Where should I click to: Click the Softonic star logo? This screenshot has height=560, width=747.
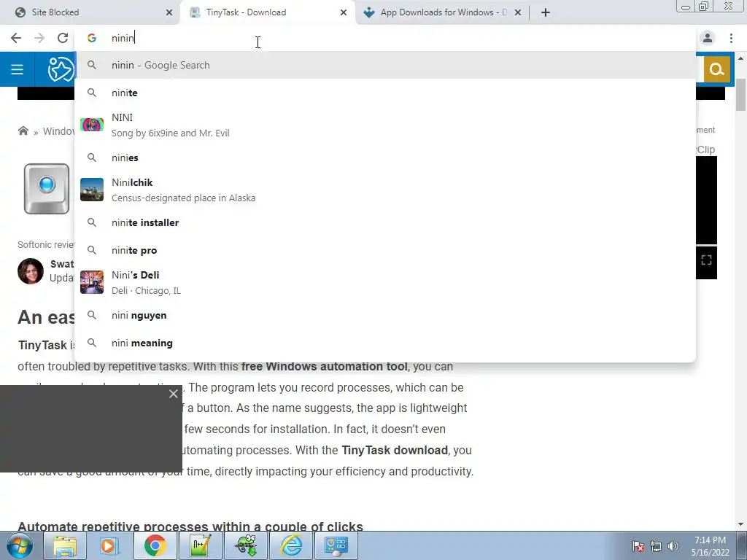coord(61,69)
